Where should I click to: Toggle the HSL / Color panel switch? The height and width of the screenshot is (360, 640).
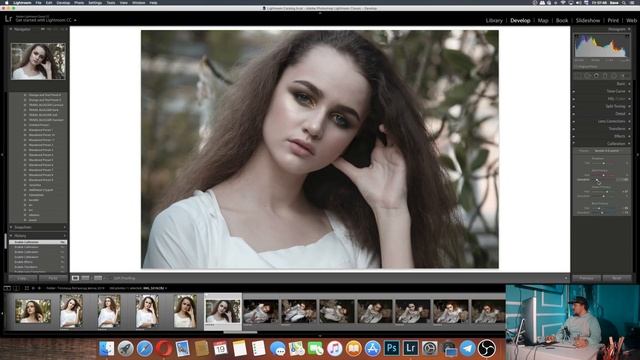(x=574, y=99)
